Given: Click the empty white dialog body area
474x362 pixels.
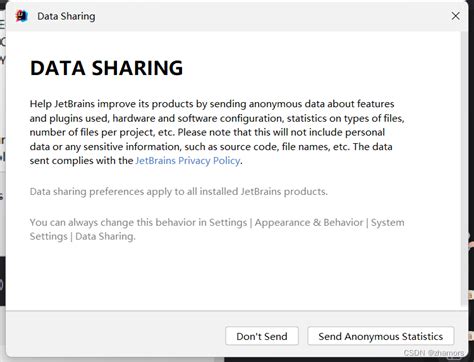Looking at the screenshot, I should coord(233,275).
